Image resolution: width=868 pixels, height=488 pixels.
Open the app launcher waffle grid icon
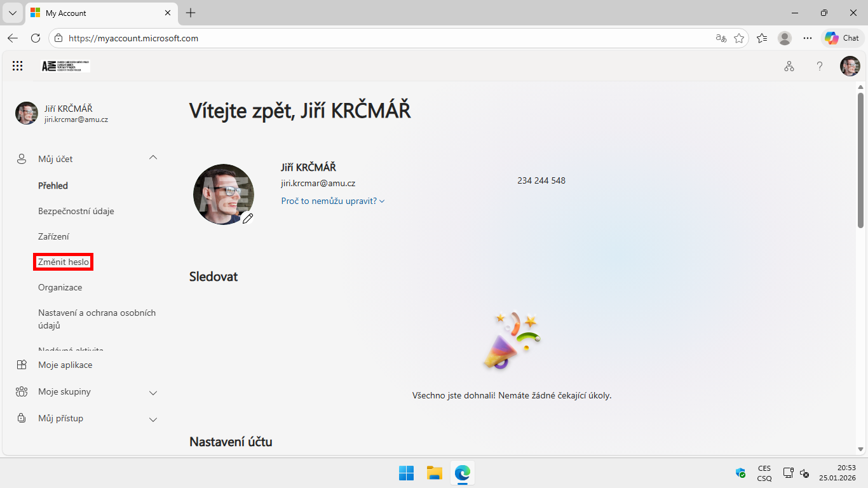pos(18,66)
